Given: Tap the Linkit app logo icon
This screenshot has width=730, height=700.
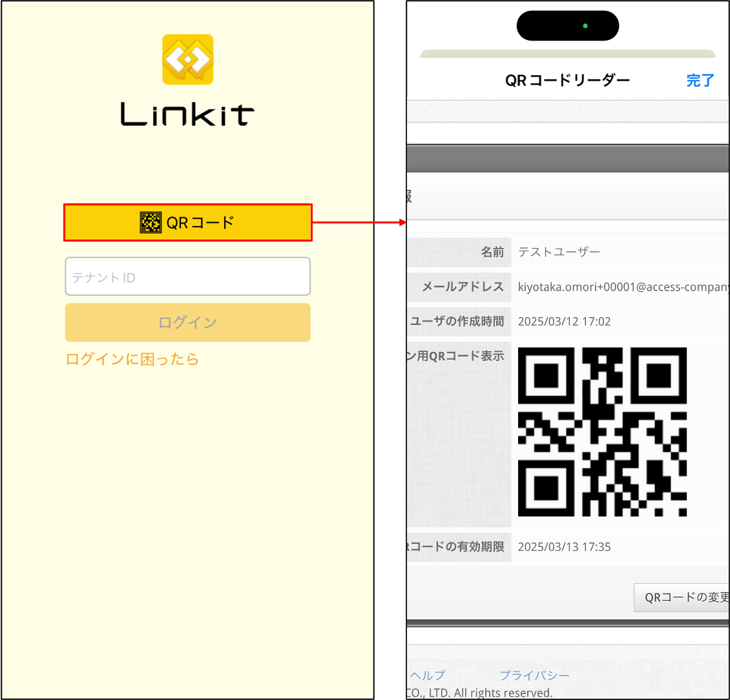Looking at the screenshot, I should 187,59.
